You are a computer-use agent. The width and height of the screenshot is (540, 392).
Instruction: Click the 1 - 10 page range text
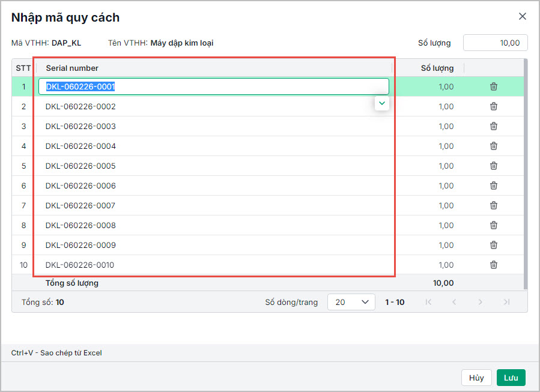tap(395, 302)
